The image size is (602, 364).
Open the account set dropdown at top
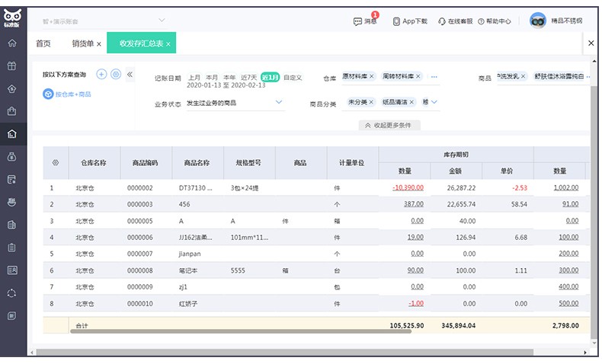point(104,21)
